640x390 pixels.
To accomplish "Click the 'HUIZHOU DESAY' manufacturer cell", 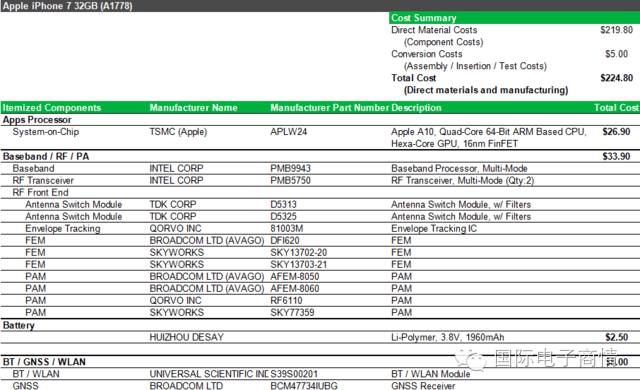I will pos(187,337).
